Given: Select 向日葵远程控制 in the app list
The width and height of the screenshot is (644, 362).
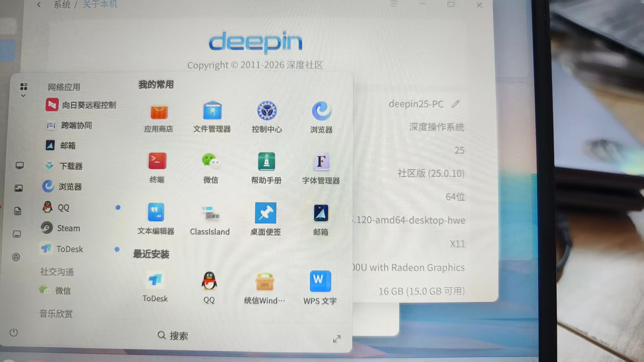Looking at the screenshot, I should pyautogui.click(x=89, y=105).
